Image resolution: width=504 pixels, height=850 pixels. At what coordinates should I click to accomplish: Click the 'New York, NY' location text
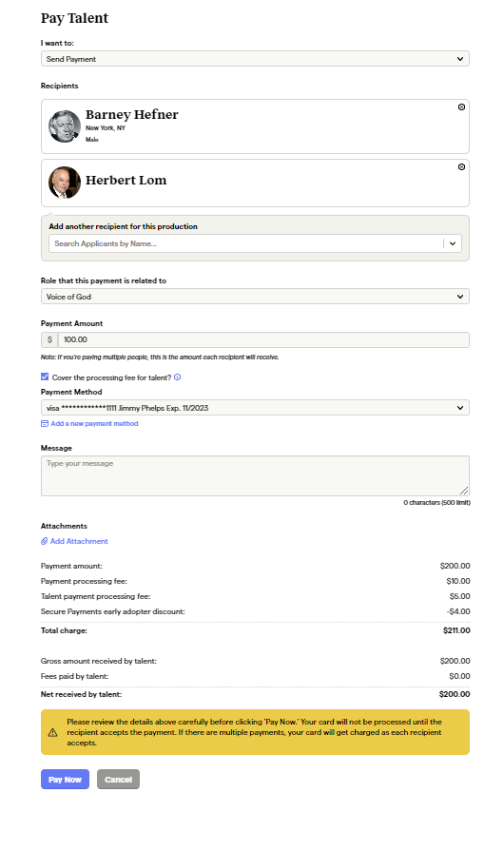(106, 128)
